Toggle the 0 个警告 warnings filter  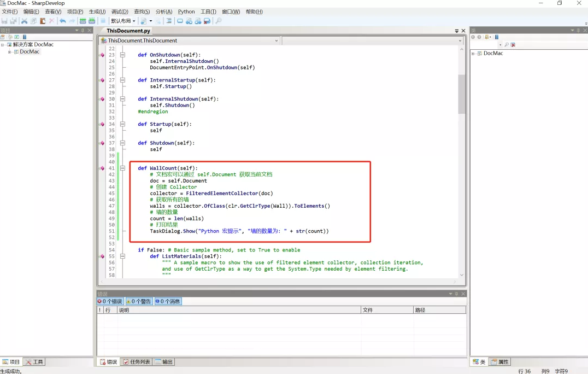point(139,301)
